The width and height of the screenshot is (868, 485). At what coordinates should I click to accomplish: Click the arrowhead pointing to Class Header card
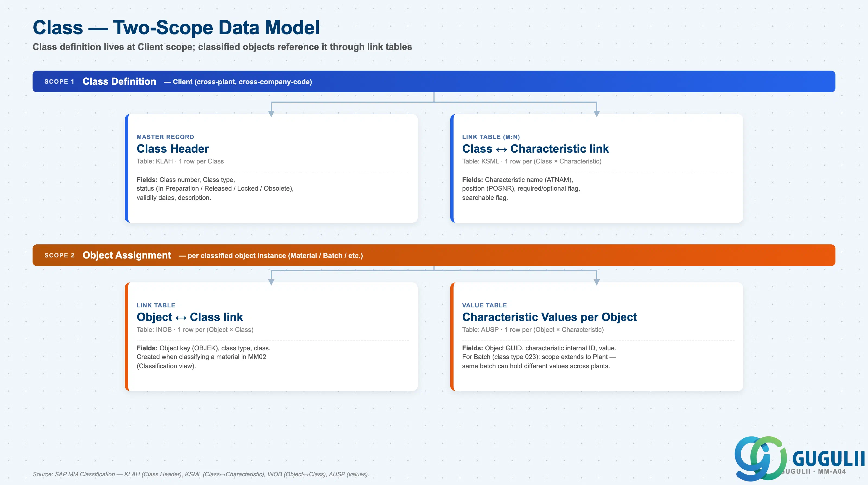pyautogui.click(x=271, y=114)
